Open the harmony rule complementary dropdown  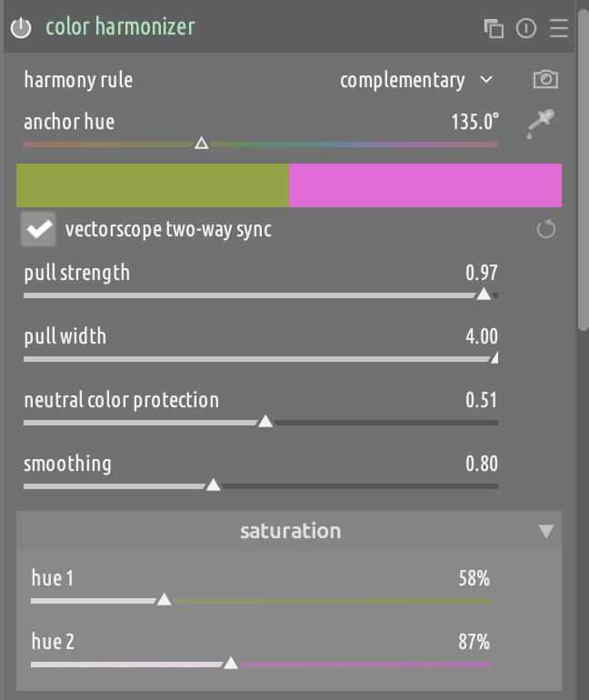coord(416,80)
